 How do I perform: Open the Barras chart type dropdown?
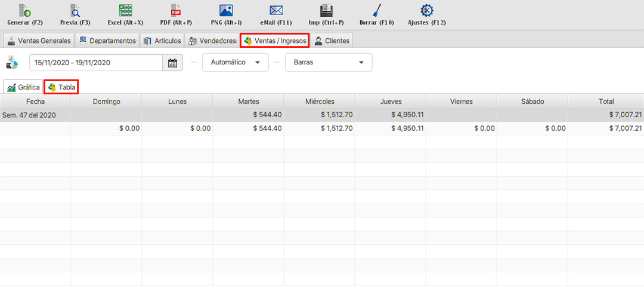[x=329, y=63]
